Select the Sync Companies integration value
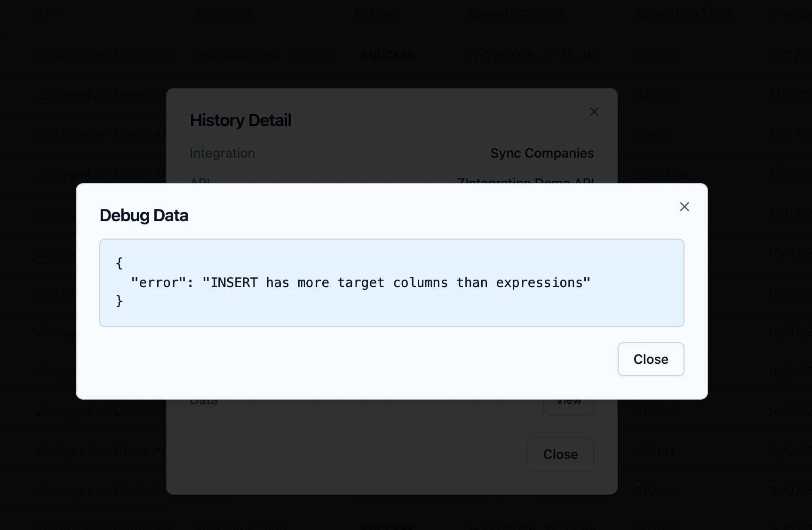This screenshot has width=812, height=530. (542, 153)
